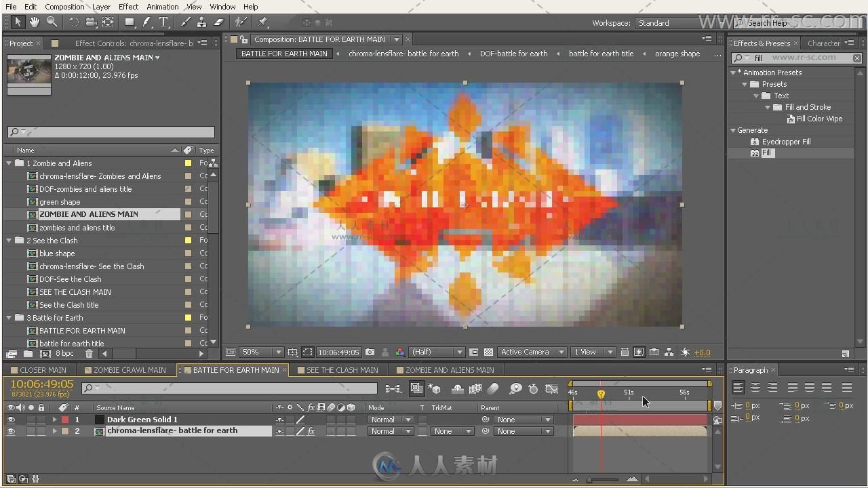Click Toggle Mask and Shape Path Visibility

[307, 352]
